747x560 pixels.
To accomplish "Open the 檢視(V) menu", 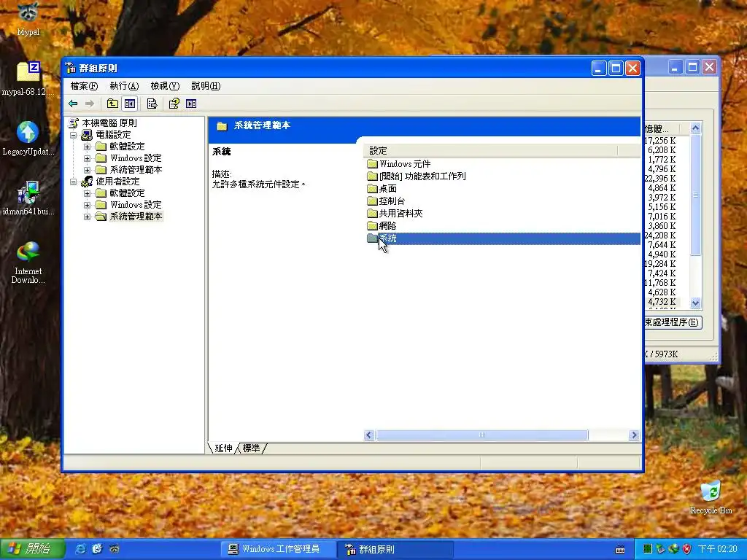I will coord(165,86).
